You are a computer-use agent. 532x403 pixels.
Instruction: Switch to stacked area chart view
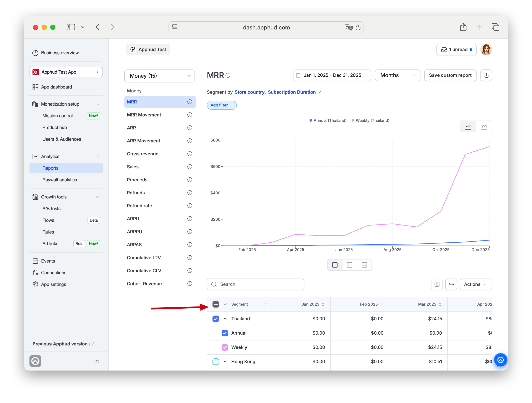coord(484,126)
